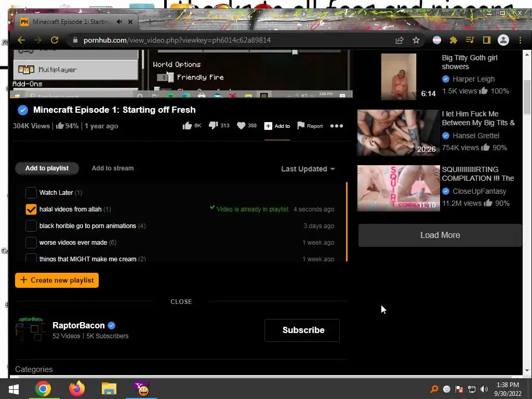Image resolution: width=532 pixels, height=399 pixels.
Task: Open the RaptorBacon channel name link
Action: coord(79,325)
